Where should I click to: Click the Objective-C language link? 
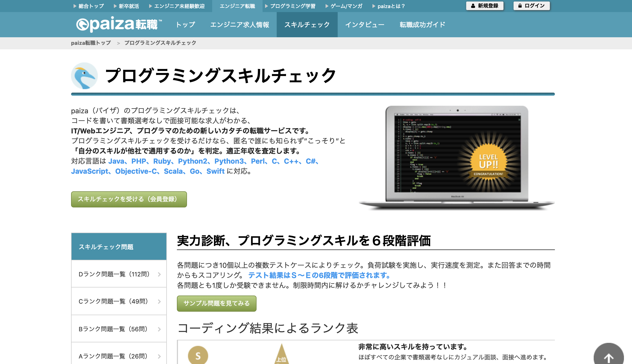(136, 171)
